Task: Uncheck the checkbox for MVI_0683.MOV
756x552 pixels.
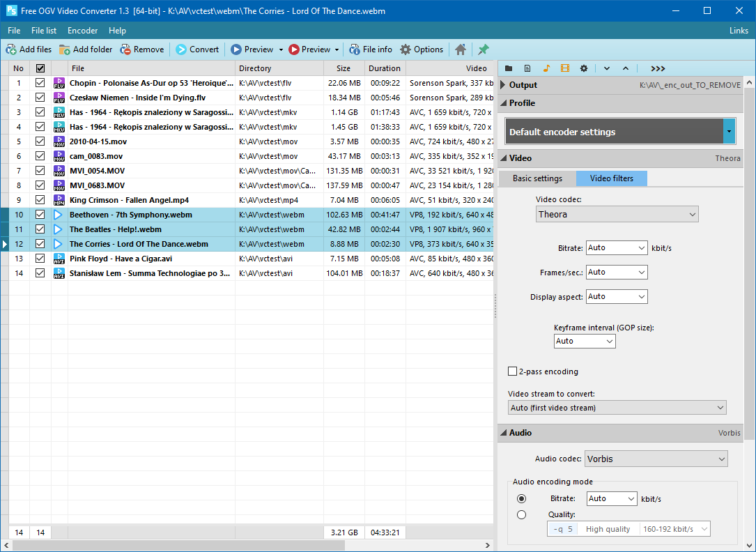Action: click(40, 185)
